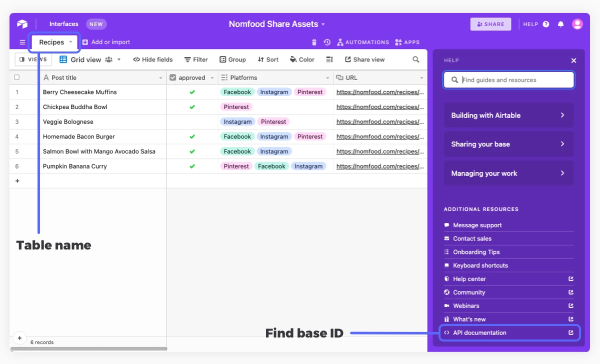Screen dimensions: 600x364
Task: Click the add record plus button at bottom
Action: (19, 338)
